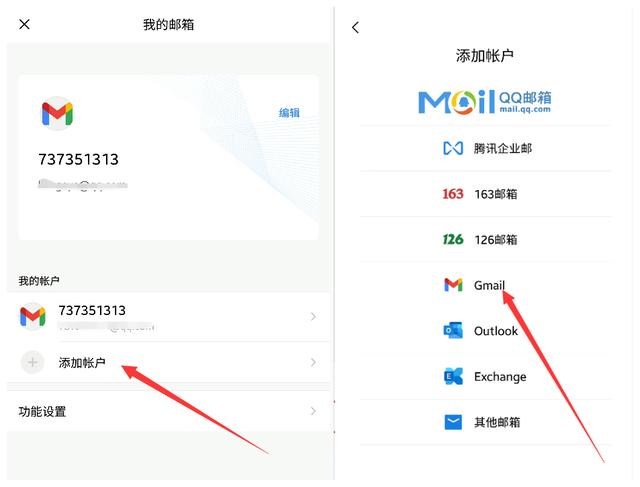Open chevron next to 737351313 account

click(x=313, y=317)
